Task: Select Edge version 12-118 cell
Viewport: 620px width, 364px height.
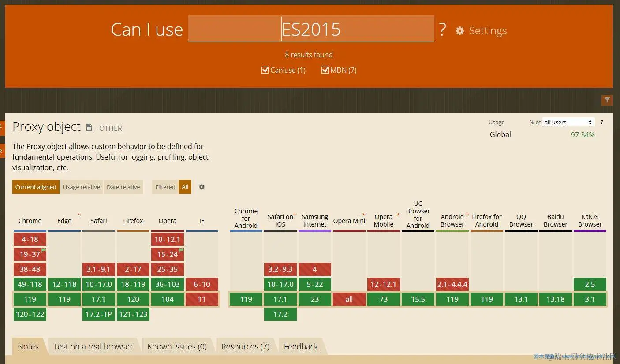Action: [64, 284]
